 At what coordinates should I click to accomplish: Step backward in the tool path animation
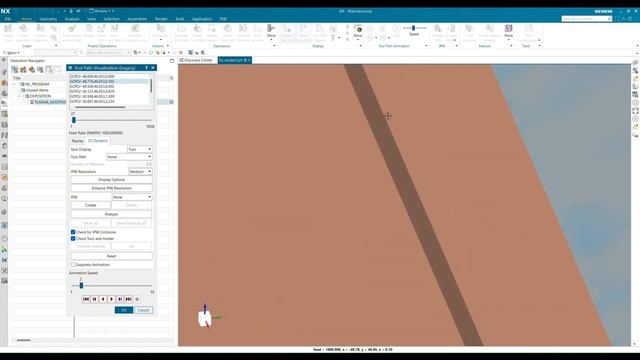tap(103, 299)
